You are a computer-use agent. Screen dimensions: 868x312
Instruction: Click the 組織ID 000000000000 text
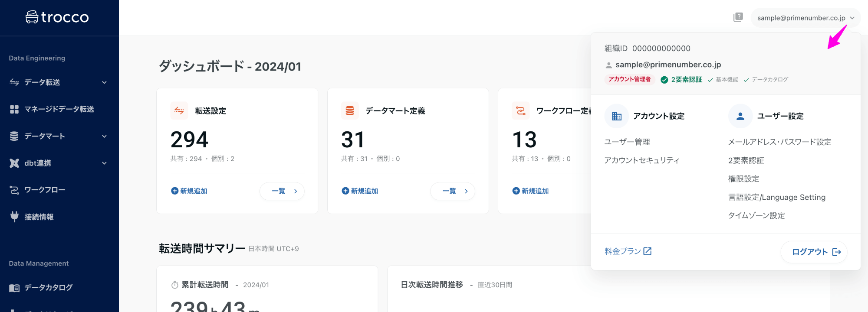[x=648, y=49]
